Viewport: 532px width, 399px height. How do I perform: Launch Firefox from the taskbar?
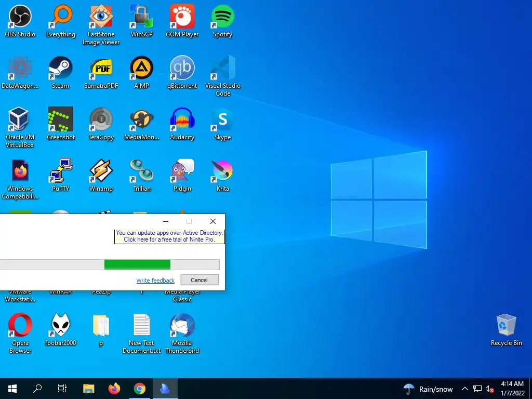click(114, 389)
